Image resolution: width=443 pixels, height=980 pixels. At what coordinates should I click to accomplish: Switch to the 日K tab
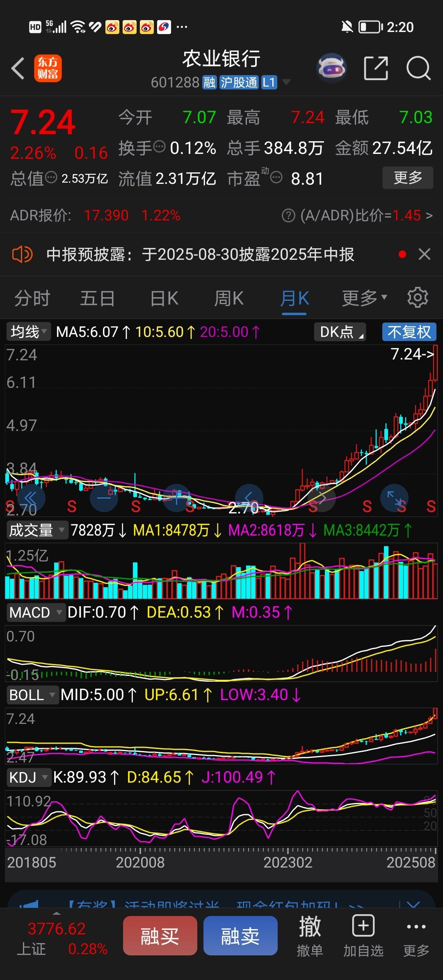point(164,298)
